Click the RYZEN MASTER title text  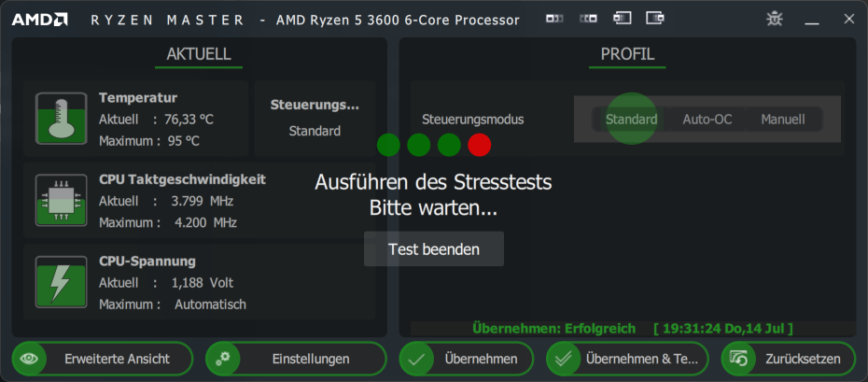point(167,21)
